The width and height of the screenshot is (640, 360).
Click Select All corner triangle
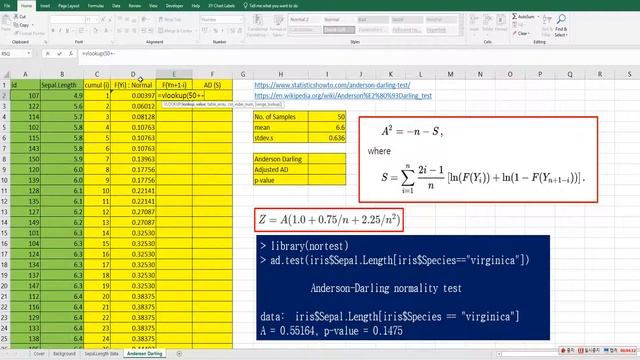pos(6,74)
